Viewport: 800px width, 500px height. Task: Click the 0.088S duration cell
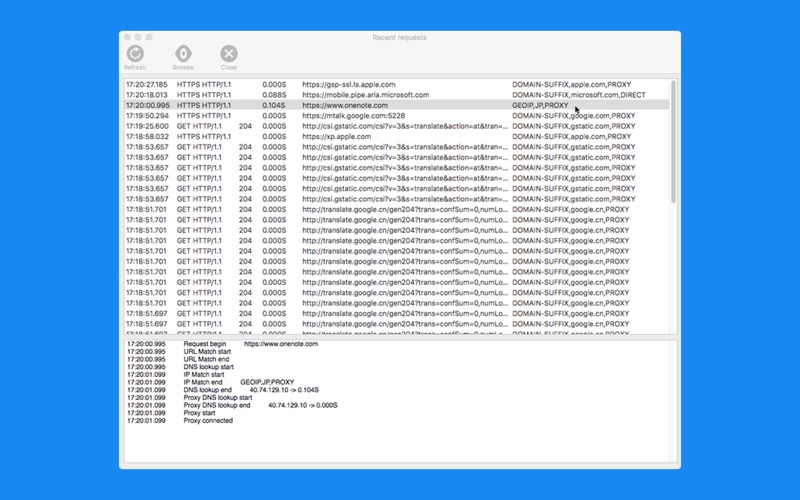[274, 95]
